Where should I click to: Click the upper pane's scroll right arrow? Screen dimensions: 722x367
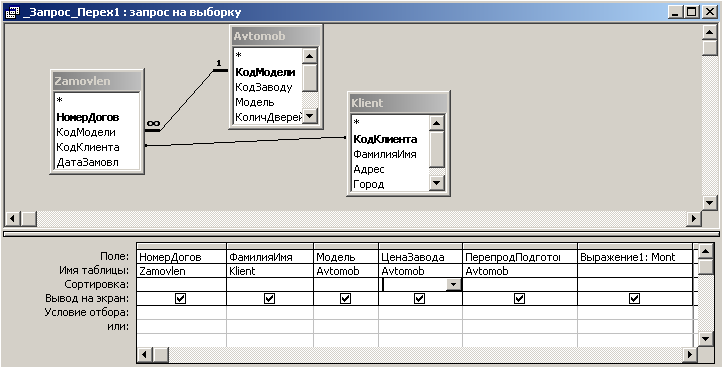click(x=693, y=218)
